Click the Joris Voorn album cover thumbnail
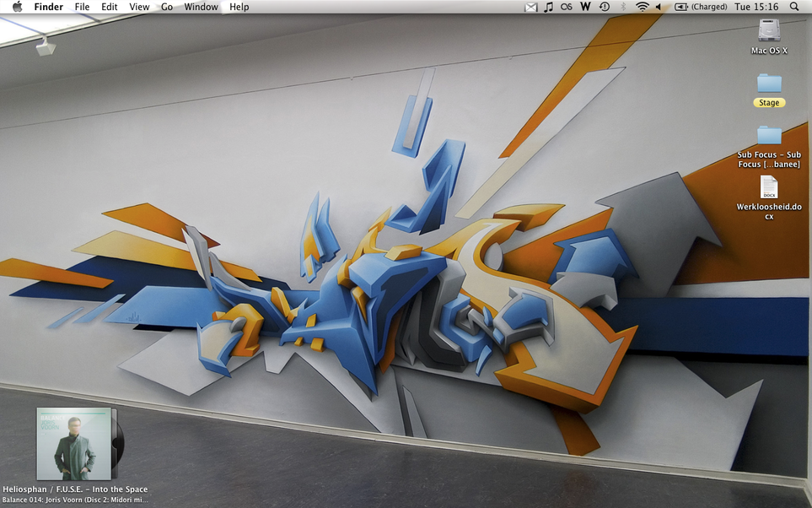 pos(73,444)
